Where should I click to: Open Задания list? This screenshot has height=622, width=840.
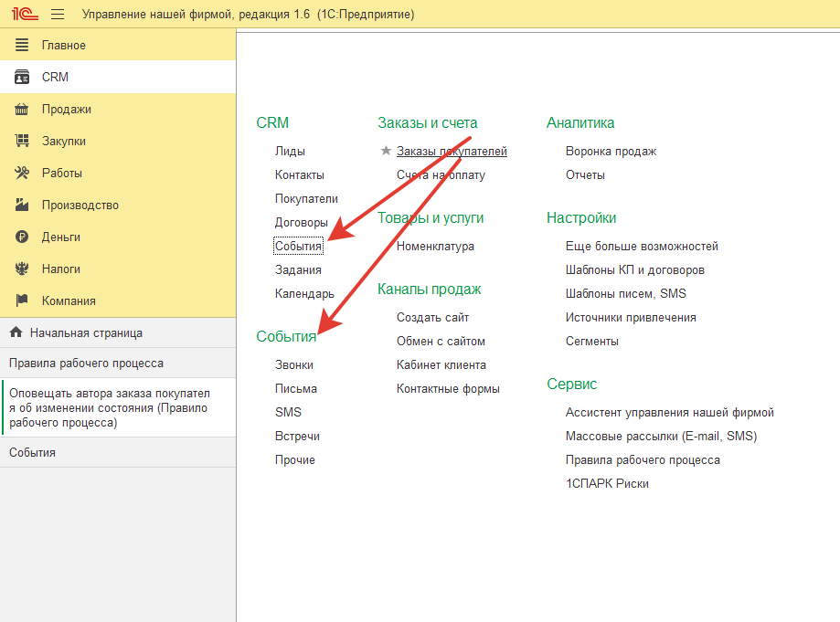298,269
